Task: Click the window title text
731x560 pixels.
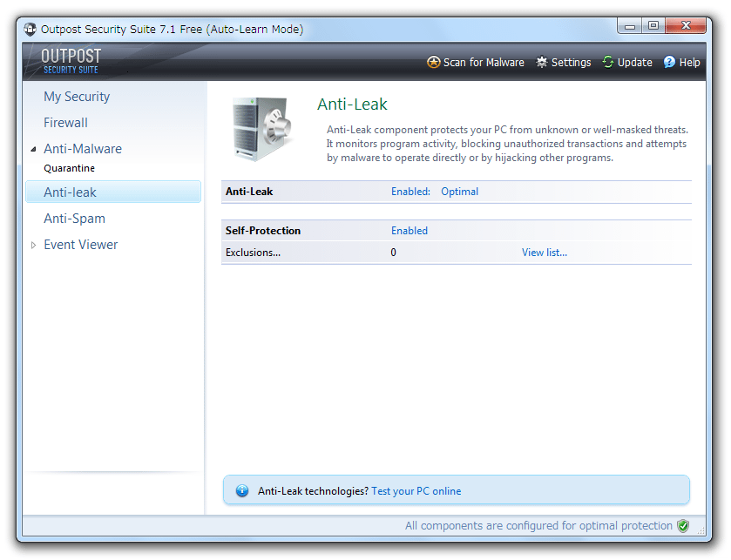Action: (172, 29)
